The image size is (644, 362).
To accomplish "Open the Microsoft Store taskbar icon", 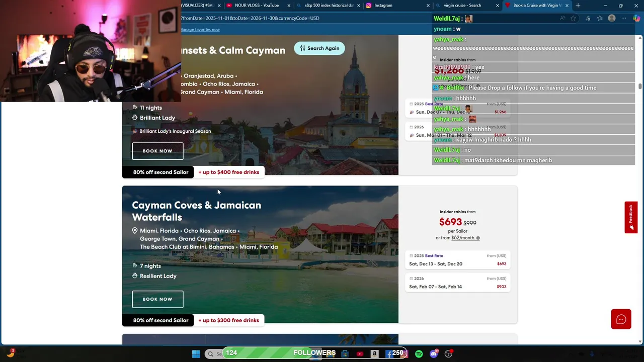I will [345, 354].
